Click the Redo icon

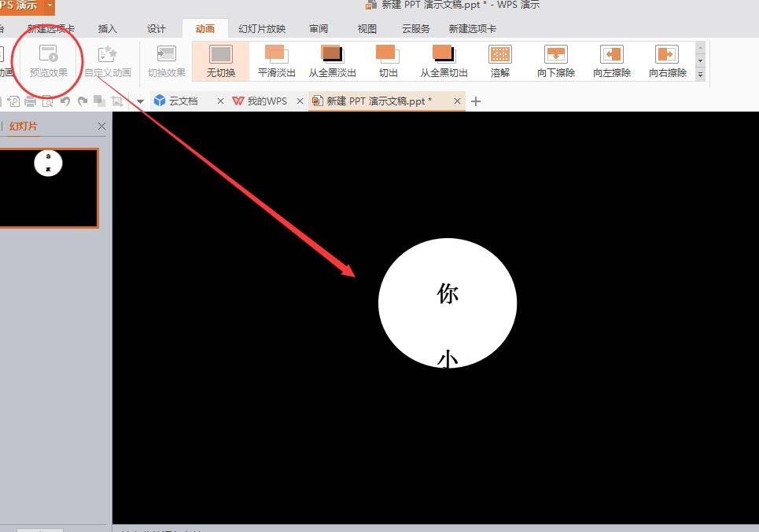pyautogui.click(x=82, y=101)
